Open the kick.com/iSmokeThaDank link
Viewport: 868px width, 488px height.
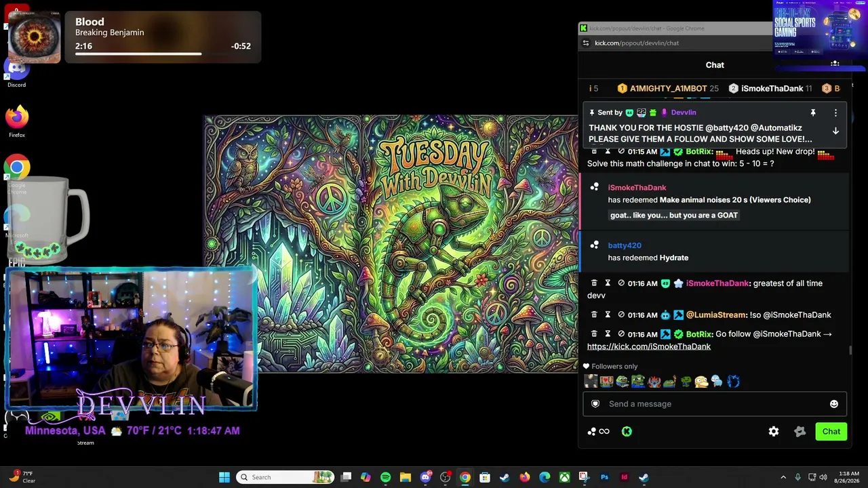click(x=649, y=346)
